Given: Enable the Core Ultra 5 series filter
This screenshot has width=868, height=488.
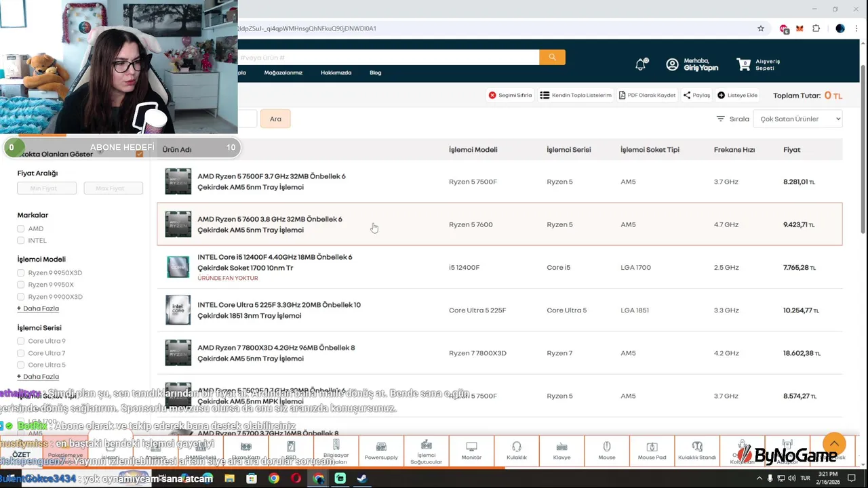Looking at the screenshot, I should 20,365.
